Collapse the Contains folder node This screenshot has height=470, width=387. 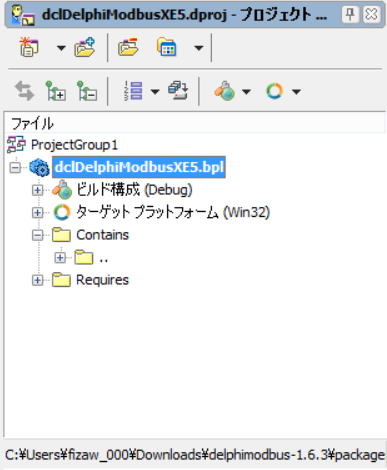[37, 235]
